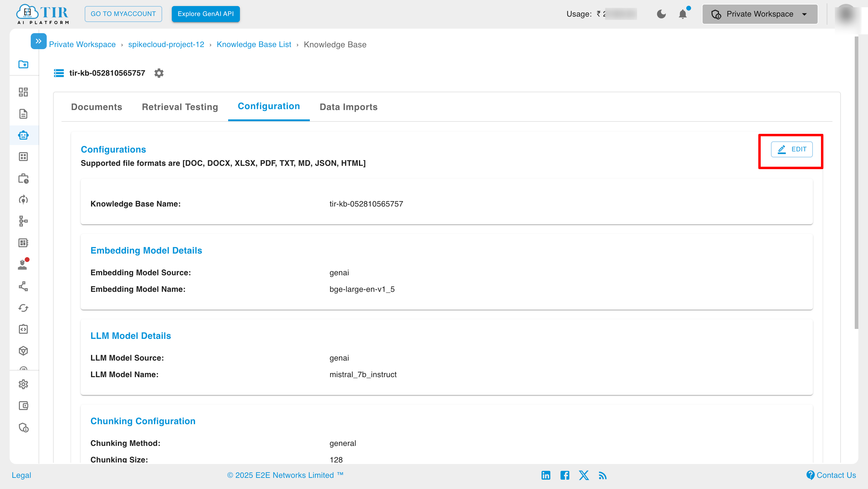
Task: Click the X social icon in the footer
Action: [x=584, y=475]
